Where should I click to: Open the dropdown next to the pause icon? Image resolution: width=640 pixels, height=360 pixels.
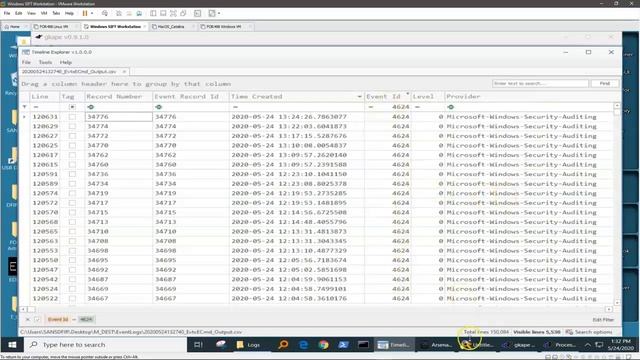pos(92,13)
